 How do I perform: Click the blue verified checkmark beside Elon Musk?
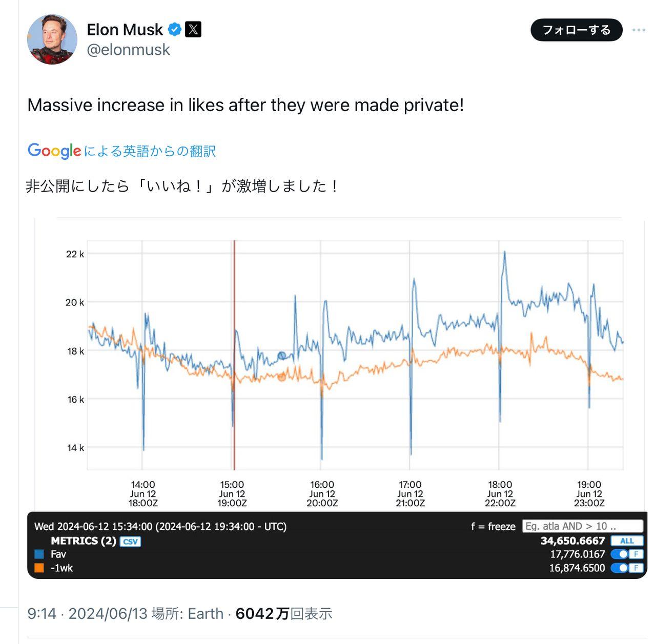tap(174, 29)
